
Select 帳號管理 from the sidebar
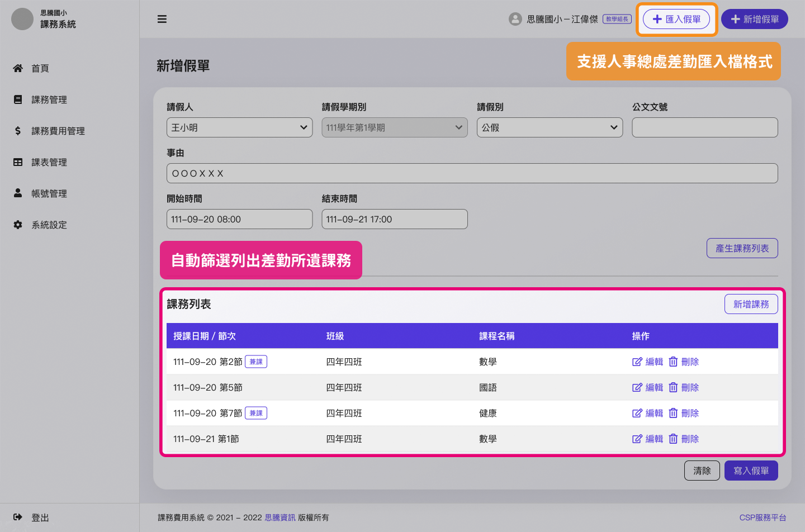(49, 193)
